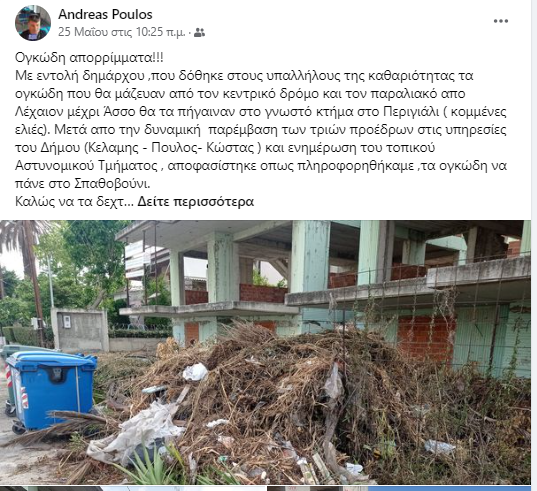Open the dark thumbnail below the main photo
Screen dimensions: 537x491
[x=51, y=489]
